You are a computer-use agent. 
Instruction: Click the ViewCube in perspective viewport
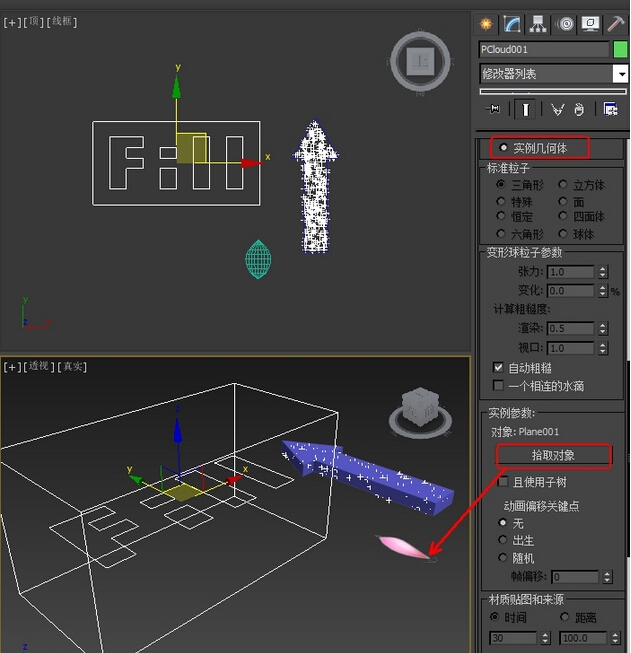(421, 413)
